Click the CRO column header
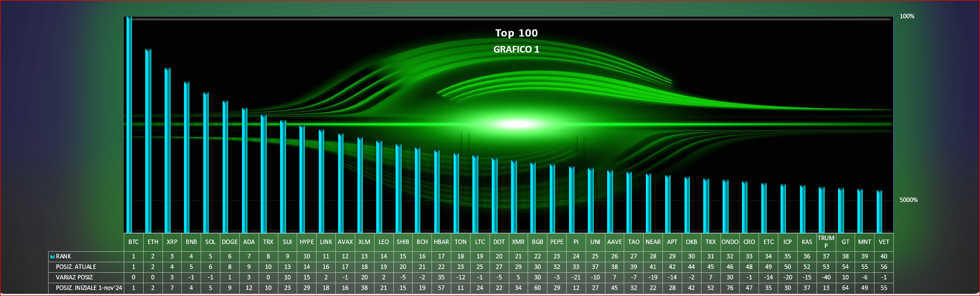 749,242
